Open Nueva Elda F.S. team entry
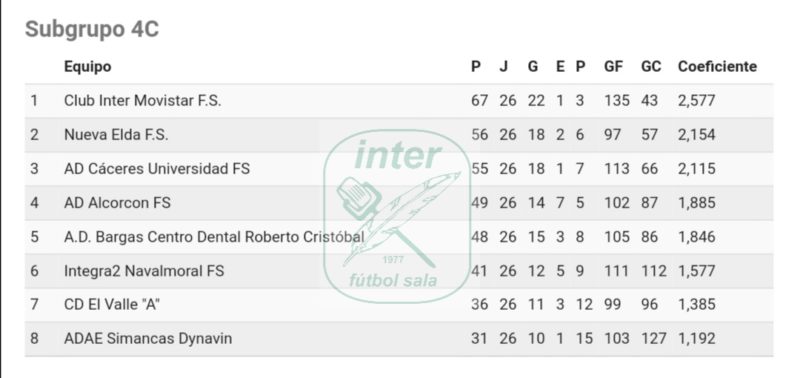Screen dimensions: 800x378 pyautogui.click(x=116, y=135)
